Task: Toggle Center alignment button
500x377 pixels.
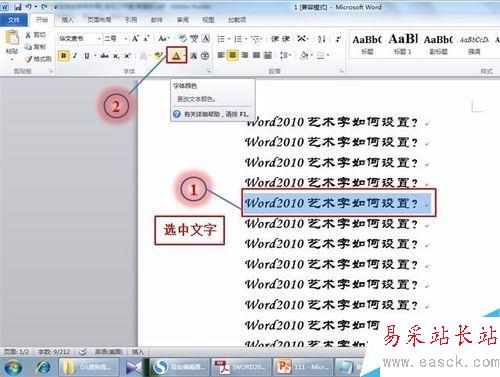Action: 233,55
